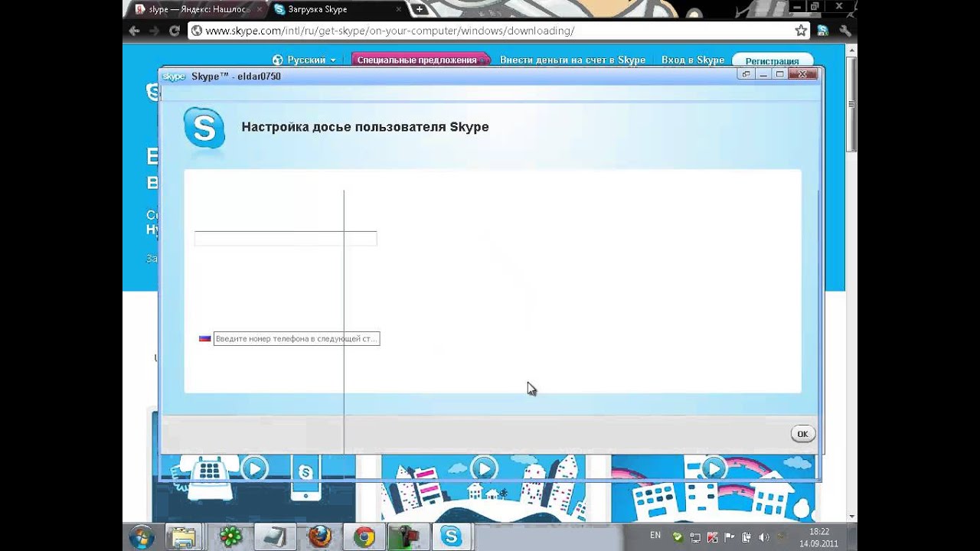Play the video with the telephone illustration
980x551 pixels.
254,468
